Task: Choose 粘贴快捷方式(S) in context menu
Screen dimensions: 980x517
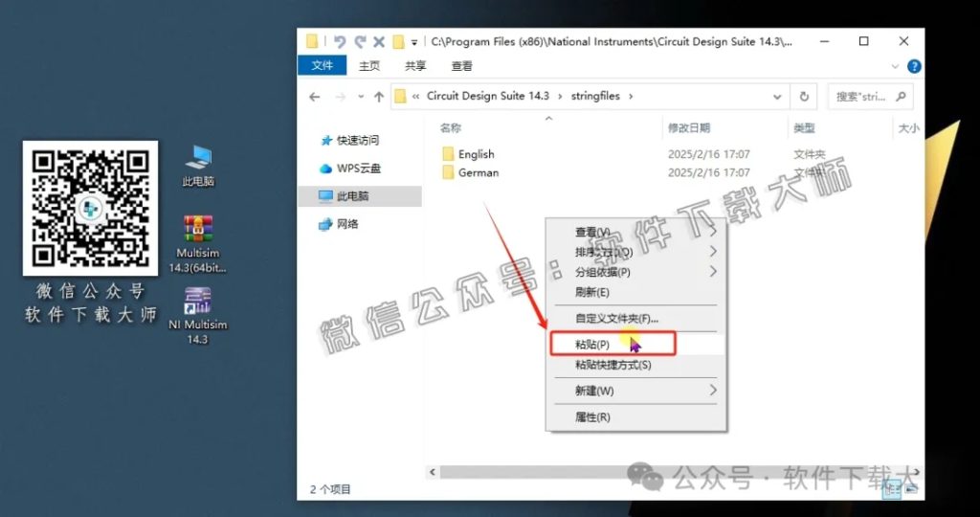Action: (636, 365)
